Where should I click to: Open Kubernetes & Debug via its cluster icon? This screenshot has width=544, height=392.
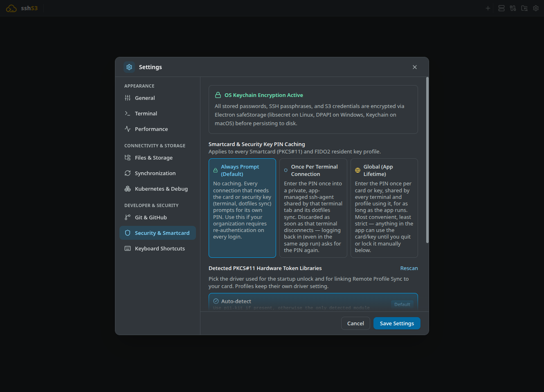pos(128,189)
